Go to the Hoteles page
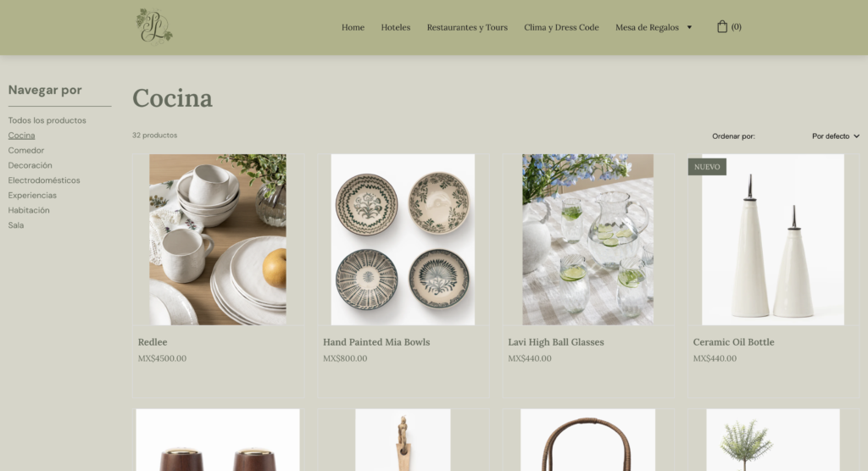 pos(395,27)
